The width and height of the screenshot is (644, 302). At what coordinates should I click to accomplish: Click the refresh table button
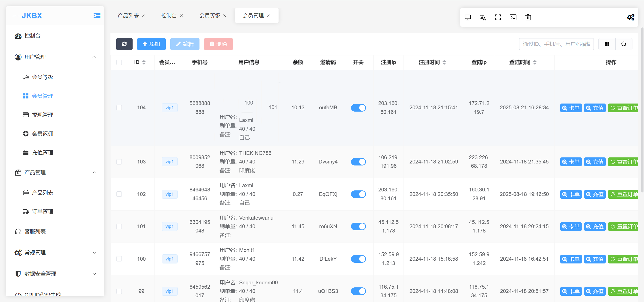pos(124,44)
